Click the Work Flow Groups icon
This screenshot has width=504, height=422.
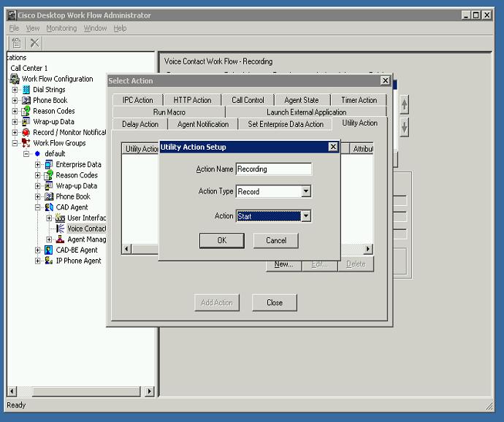coord(26,142)
